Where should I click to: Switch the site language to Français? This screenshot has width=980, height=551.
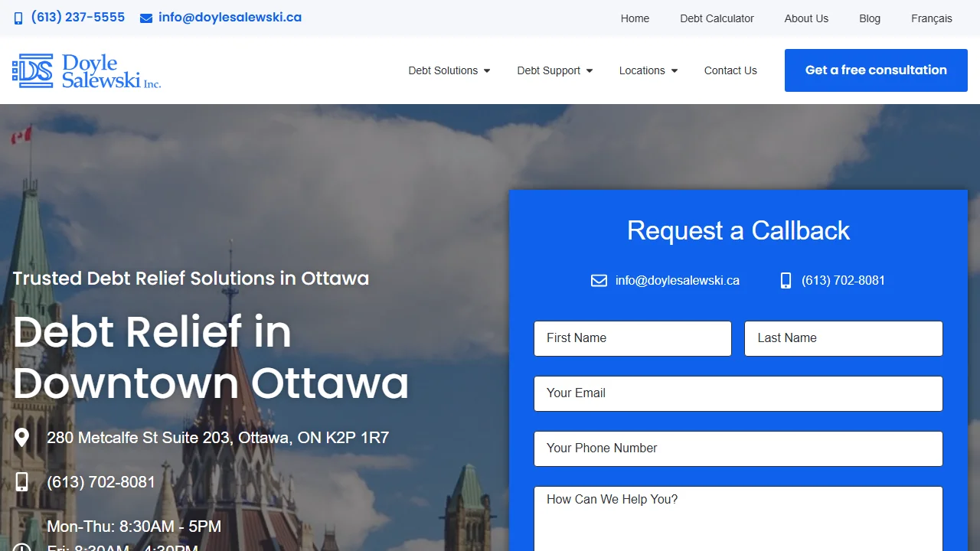pos(932,18)
